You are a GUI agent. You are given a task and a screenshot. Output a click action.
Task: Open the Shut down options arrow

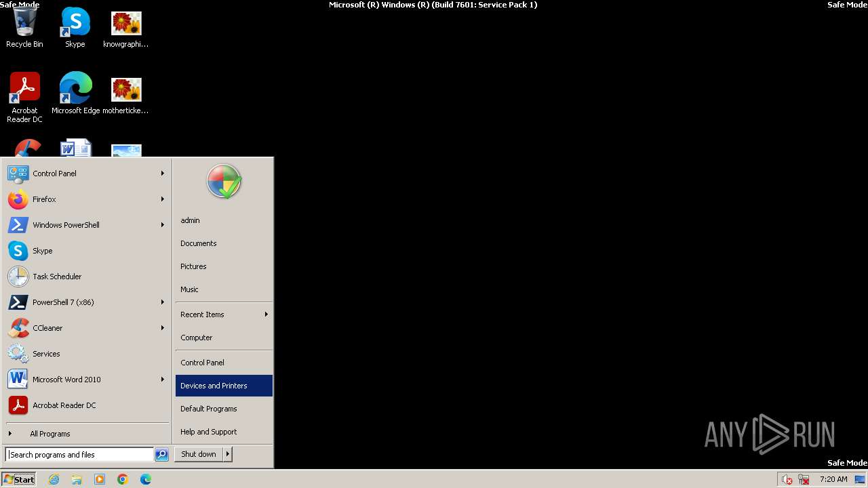[x=228, y=454]
